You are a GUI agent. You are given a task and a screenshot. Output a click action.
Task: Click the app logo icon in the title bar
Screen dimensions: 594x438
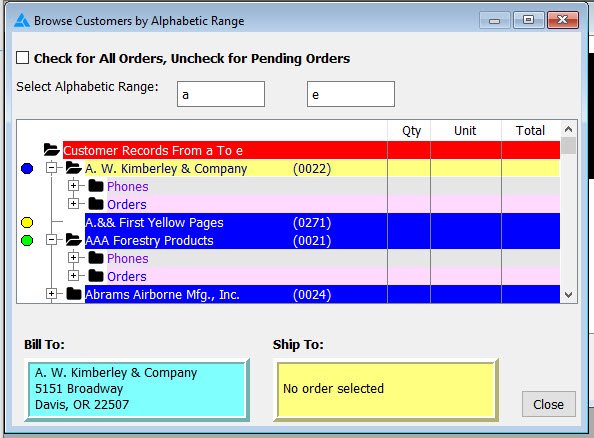click(x=22, y=20)
